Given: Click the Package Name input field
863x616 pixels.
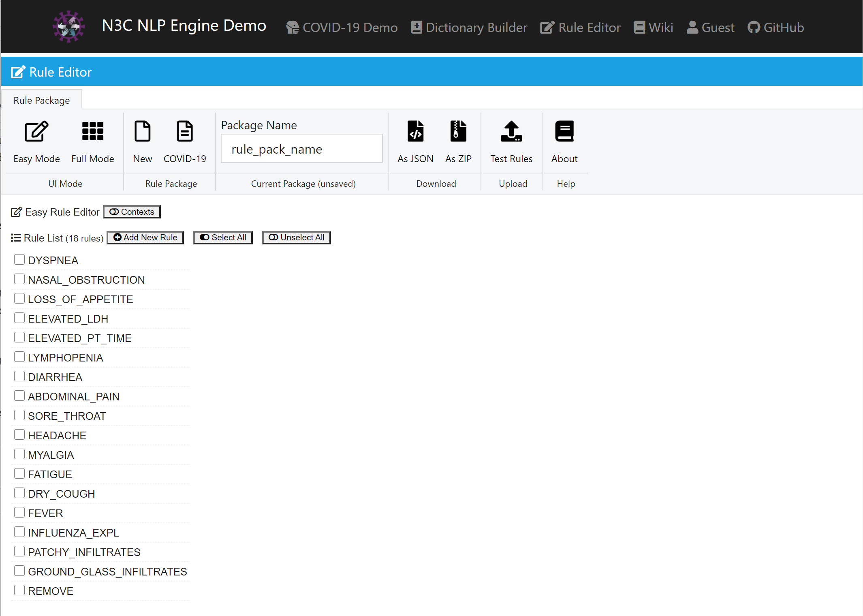Looking at the screenshot, I should (x=301, y=149).
